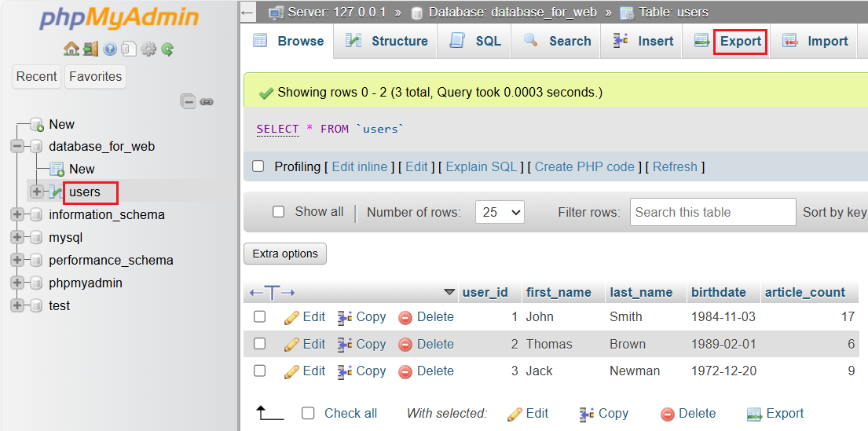Click the log out (exit door) icon
This screenshot has width=868, height=431.
coord(90,49)
